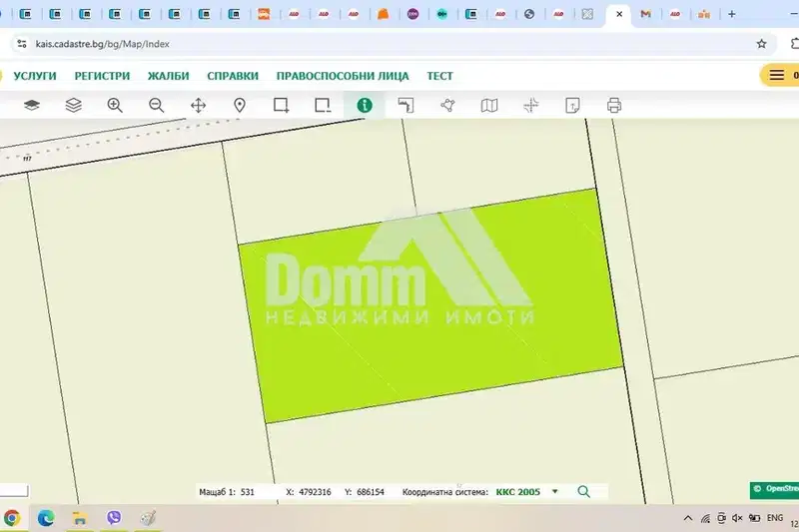Close the current browser tab
This screenshot has height=532, width=799.
[619, 14]
